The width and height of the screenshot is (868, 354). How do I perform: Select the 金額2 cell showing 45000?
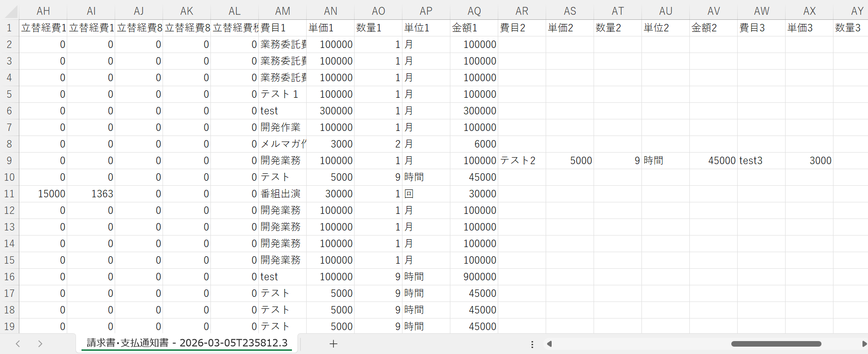[x=714, y=160]
